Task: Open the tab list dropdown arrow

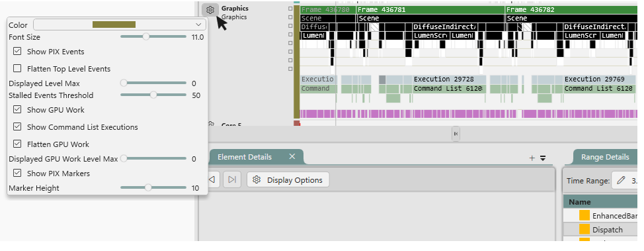Action: (x=543, y=158)
